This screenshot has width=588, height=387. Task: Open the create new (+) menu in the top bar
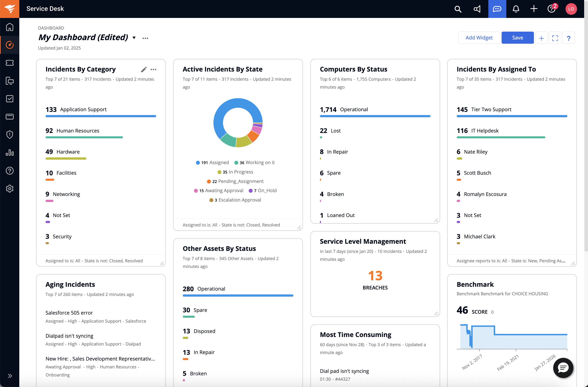click(534, 9)
